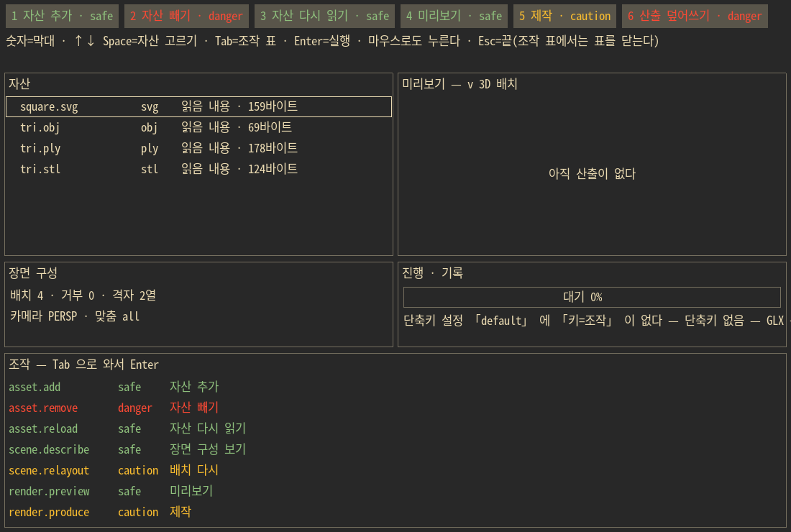The image size is (791, 532).
Task: Select asset.add in the operations table
Action: tap(395, 387)
